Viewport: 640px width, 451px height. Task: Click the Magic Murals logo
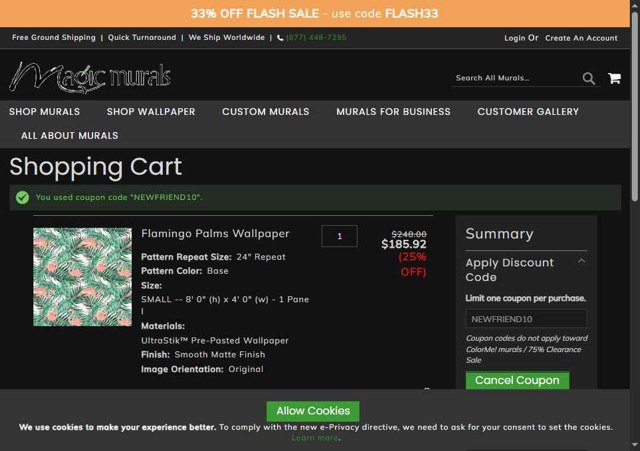[x=90, y=76]
